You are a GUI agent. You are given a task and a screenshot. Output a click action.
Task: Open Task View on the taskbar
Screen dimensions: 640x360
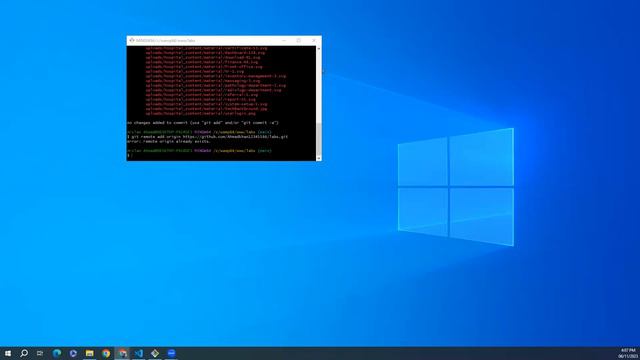point(40,353)
